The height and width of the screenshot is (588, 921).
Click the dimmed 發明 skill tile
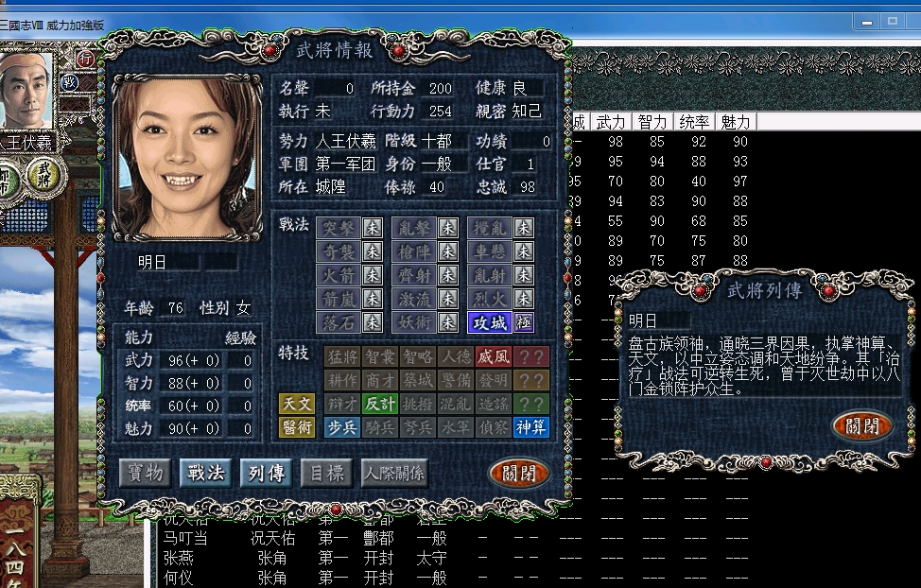tap(494, 380)
